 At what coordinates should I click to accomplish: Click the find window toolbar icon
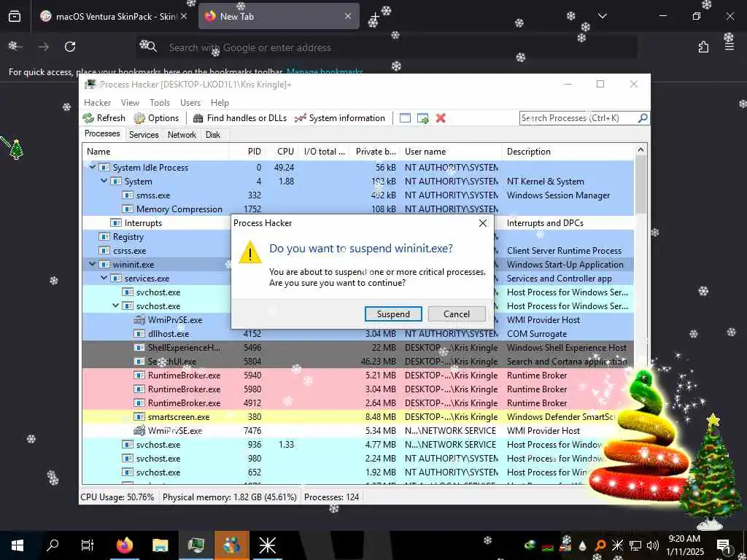(x=405, y=118)
